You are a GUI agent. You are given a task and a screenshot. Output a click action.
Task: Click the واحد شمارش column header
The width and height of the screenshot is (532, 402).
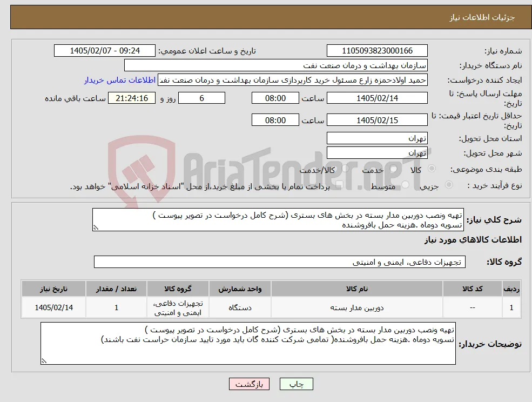pos(240,289)
